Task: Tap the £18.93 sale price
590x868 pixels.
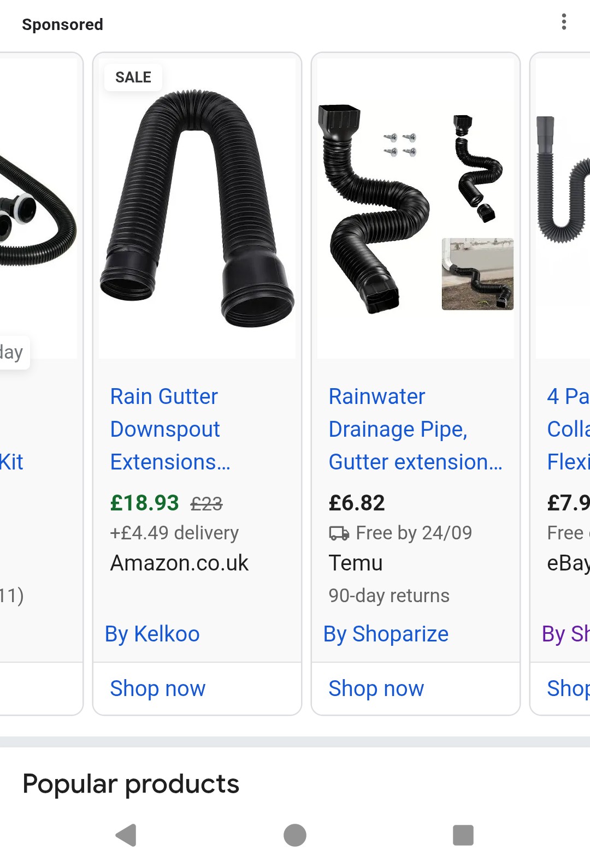Action: pos(145,503)
